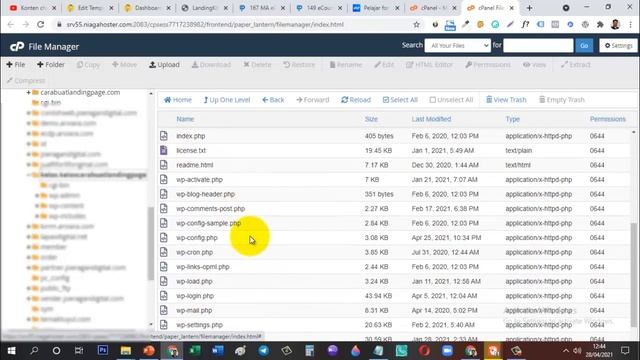Open the HTML Editor tool

click(x=429, y=64)
